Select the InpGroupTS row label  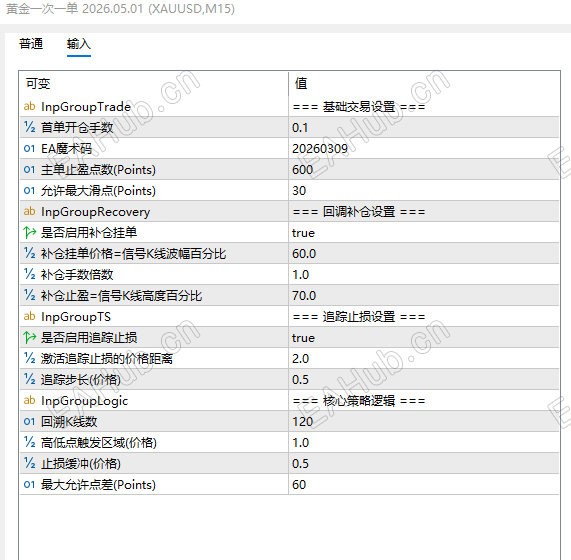click(76, 317)
